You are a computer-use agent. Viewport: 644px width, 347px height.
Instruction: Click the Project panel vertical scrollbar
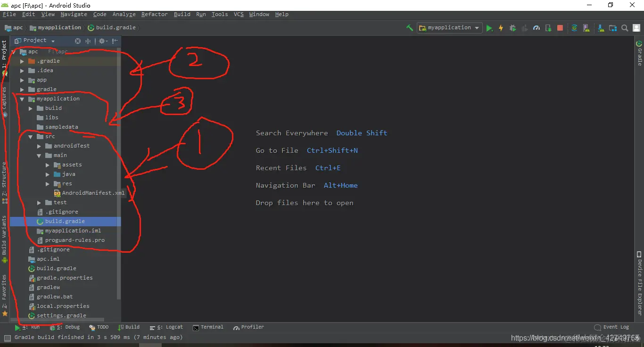coord(119,173)
